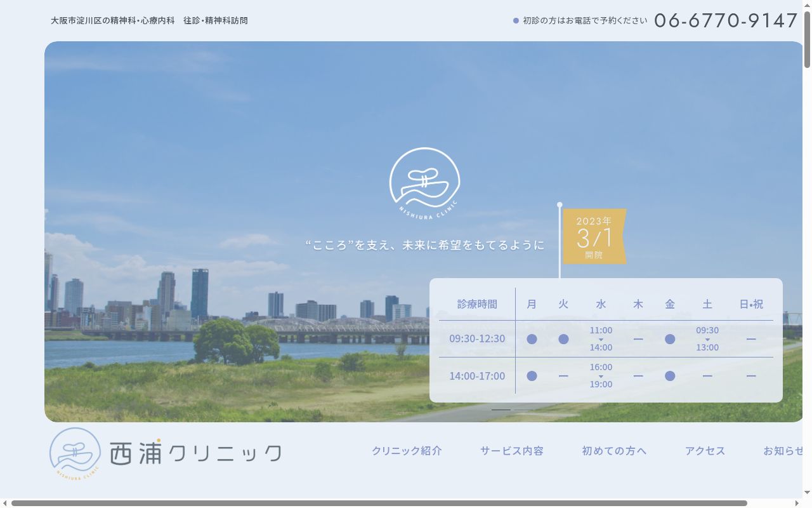Click the 14:00-17:00 time row label
This screenshot has width=812, height=508.
tap(477, 376)
